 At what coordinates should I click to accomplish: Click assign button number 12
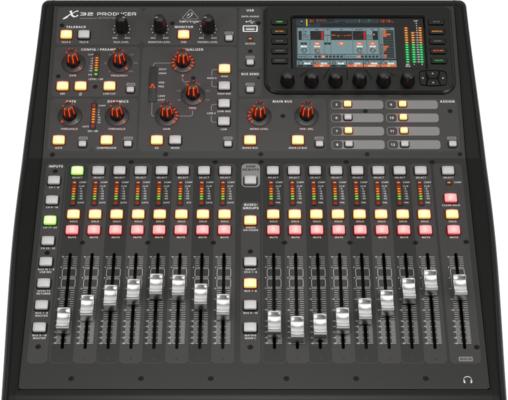pyautogui.click(x=404, y=144)
